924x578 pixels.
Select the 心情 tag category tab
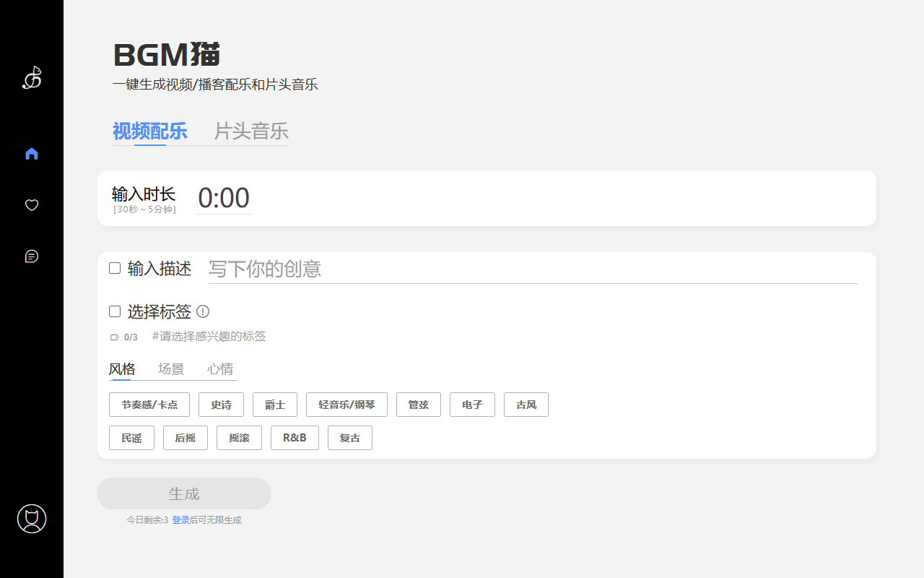[220, 369]
